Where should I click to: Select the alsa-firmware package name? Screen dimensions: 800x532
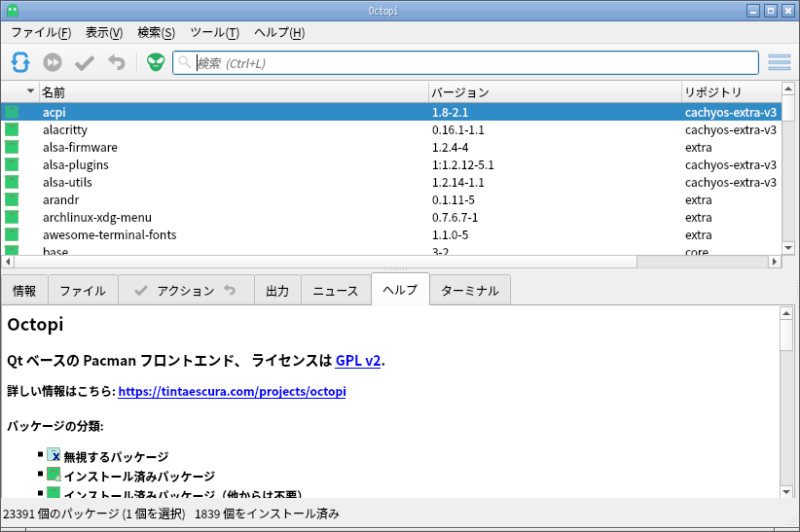80,148
